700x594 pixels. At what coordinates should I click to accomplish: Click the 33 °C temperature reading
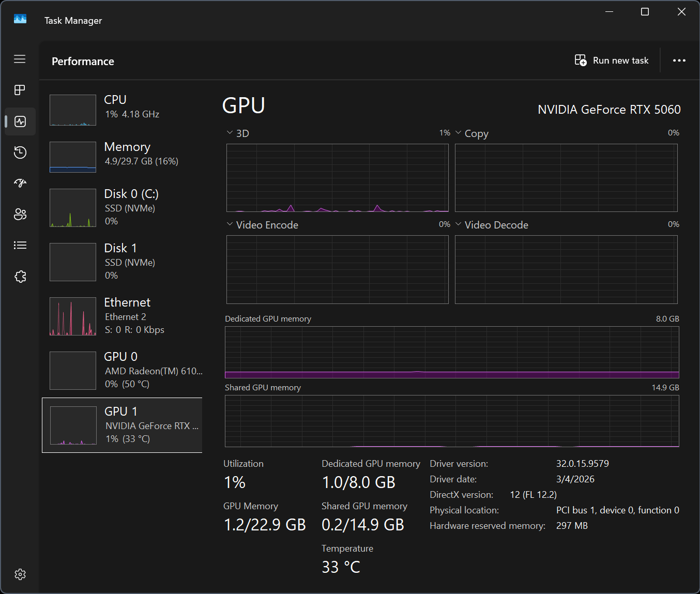pos(341,567)
